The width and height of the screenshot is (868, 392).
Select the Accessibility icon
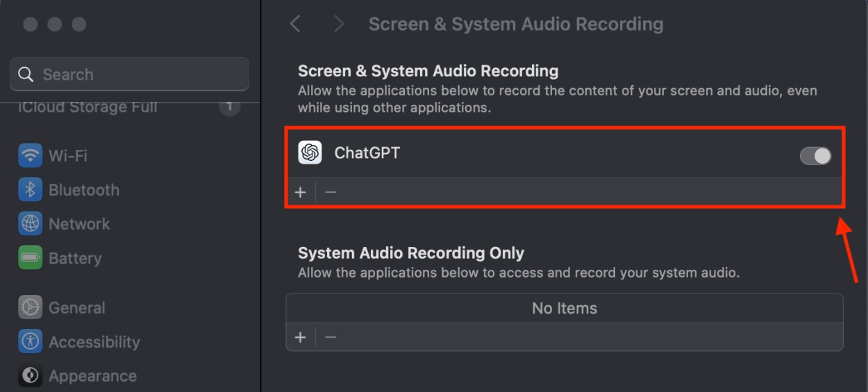click(30, 341)
